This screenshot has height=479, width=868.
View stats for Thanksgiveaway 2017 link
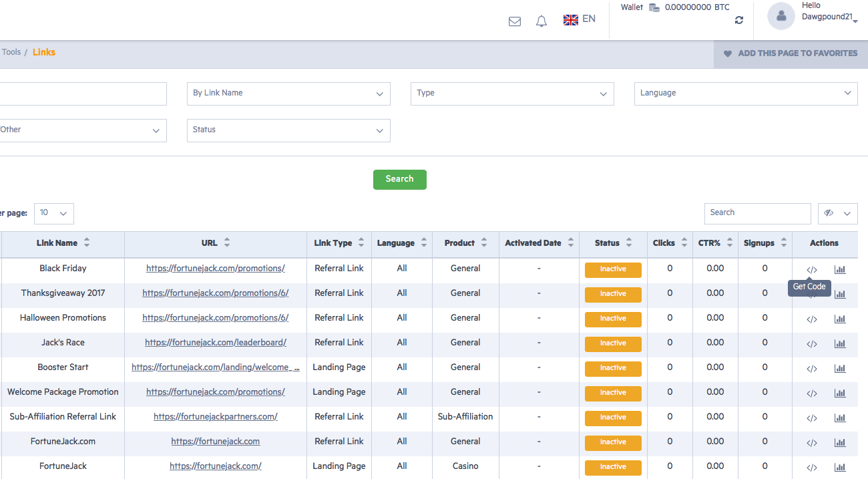[840, 295]
